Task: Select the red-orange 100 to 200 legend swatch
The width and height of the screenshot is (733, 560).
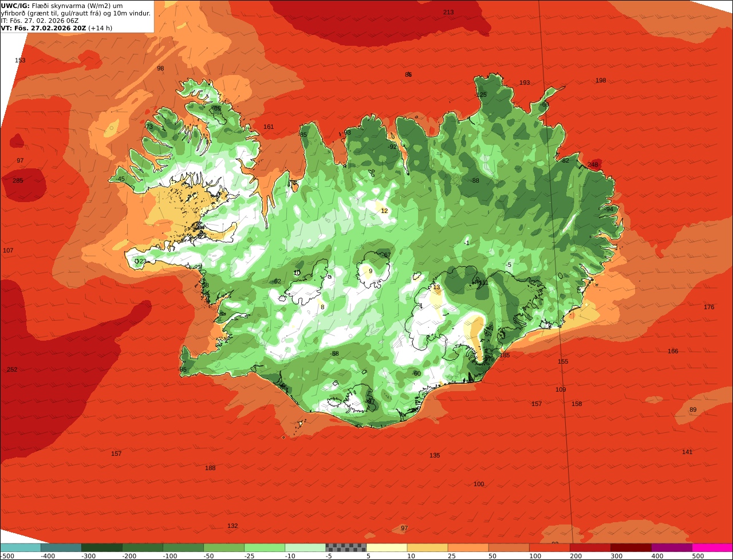Action: [549, 547]
